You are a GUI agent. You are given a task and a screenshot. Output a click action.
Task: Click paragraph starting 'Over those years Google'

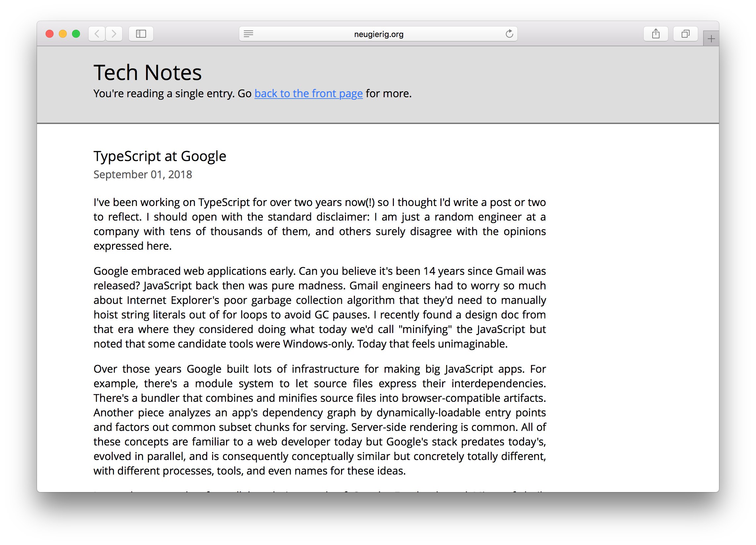[319, 420]
